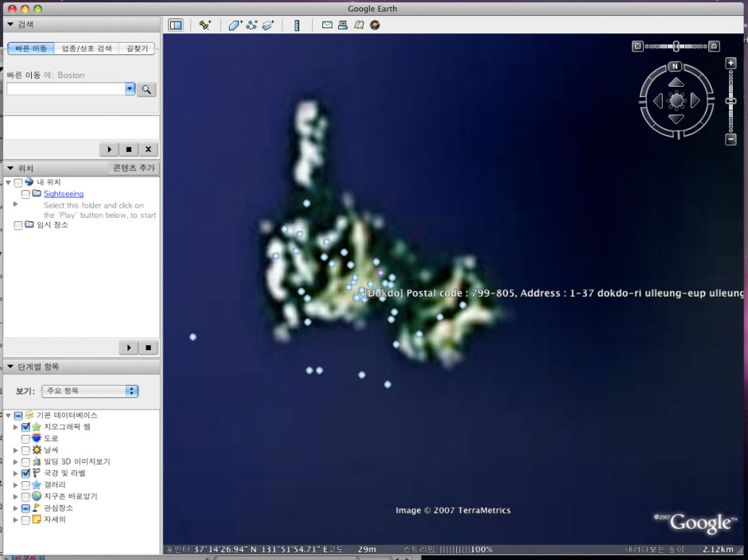The height and width of the screenshot is (560, 748).
Task: Click the Email envelope toolbar icon
Action: [327, 25]
